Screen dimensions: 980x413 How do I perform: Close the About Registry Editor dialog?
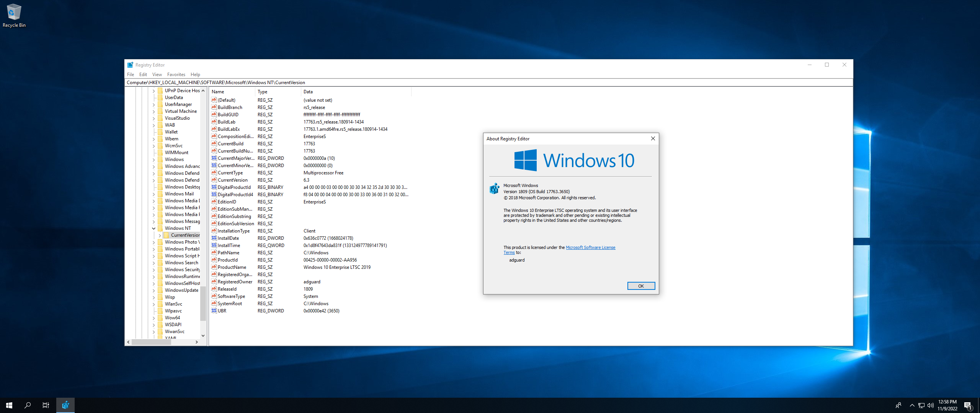coord(653,138)
